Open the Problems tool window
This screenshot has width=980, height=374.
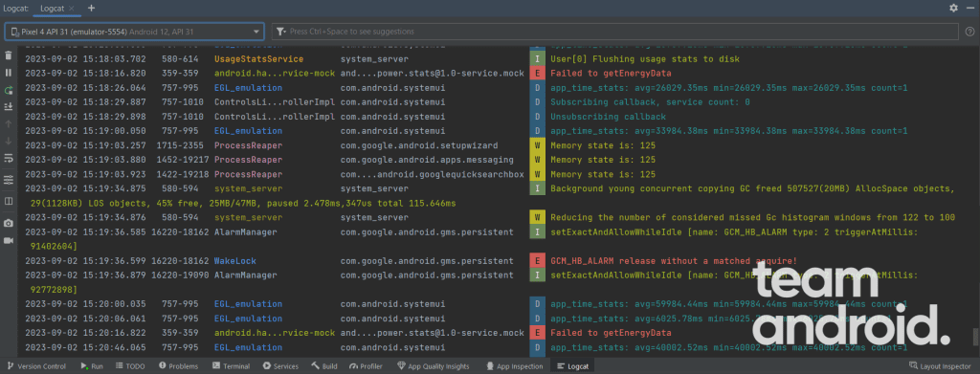(178, 366)
